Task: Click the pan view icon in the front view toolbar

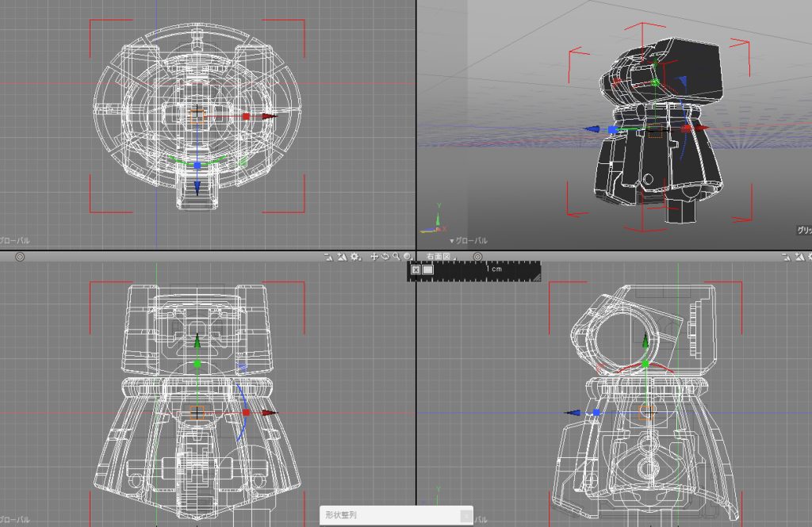Action: (x=374, y=257)
